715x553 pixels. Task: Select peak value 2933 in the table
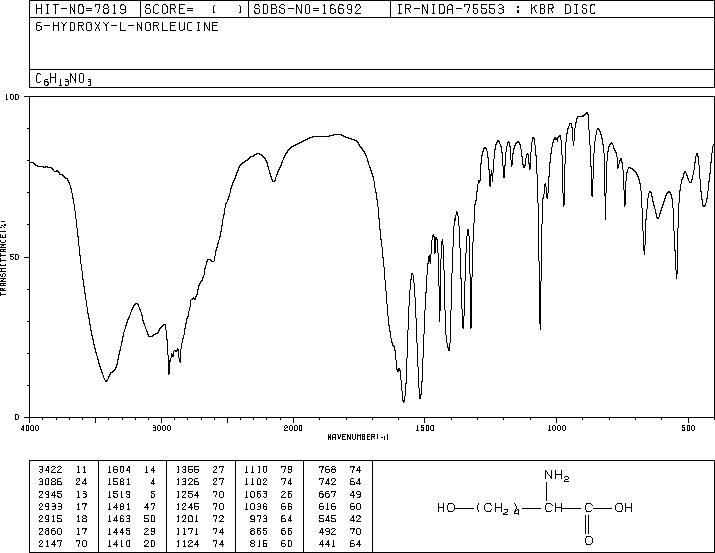(x=50, y=506)
